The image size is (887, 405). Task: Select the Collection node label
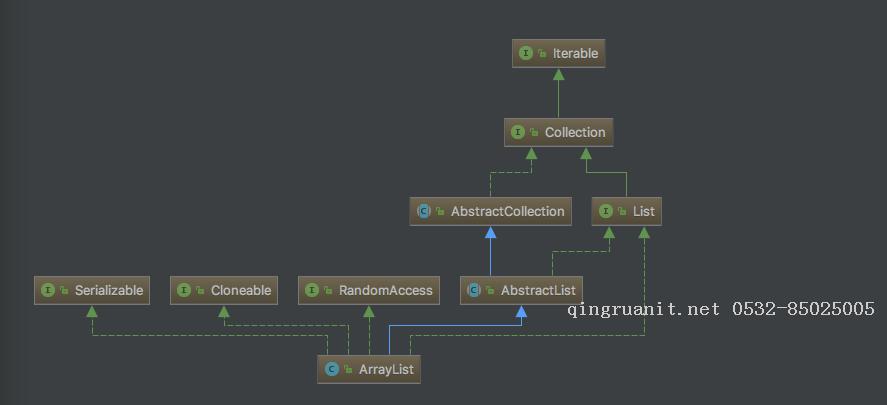click(x=574, y=132)
